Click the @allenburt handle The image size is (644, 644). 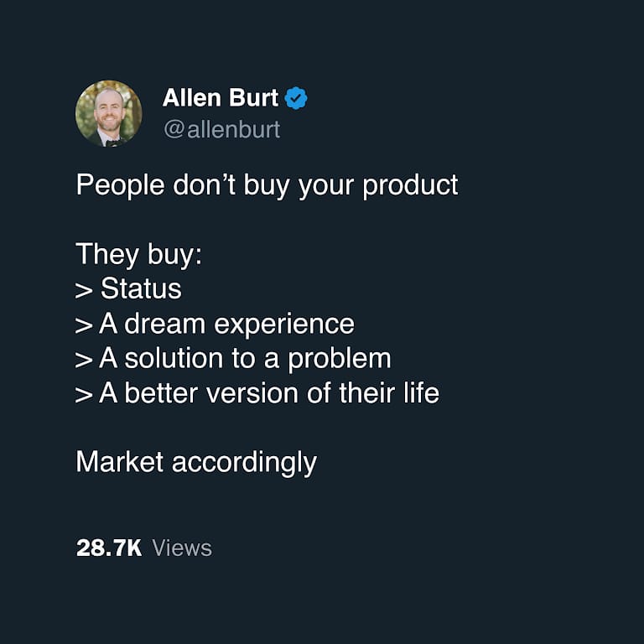tap(221, 129)
